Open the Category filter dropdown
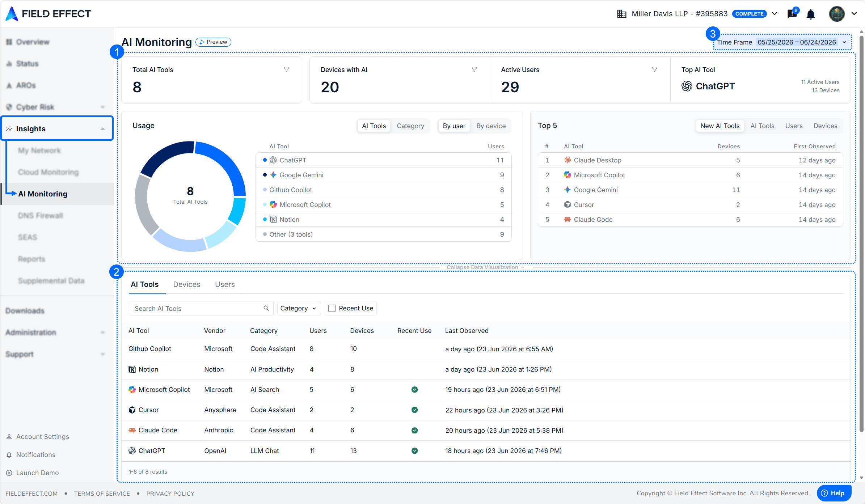The width and height of the screenshot is (865, 504). (298, 308)
